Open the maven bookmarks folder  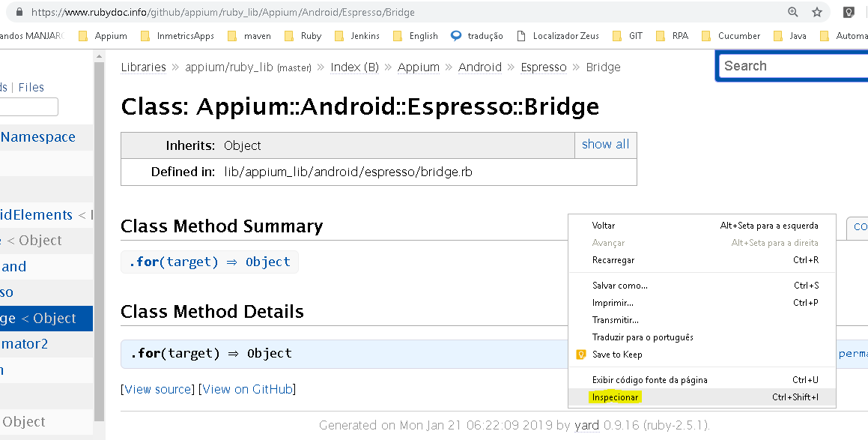[249, 36]
